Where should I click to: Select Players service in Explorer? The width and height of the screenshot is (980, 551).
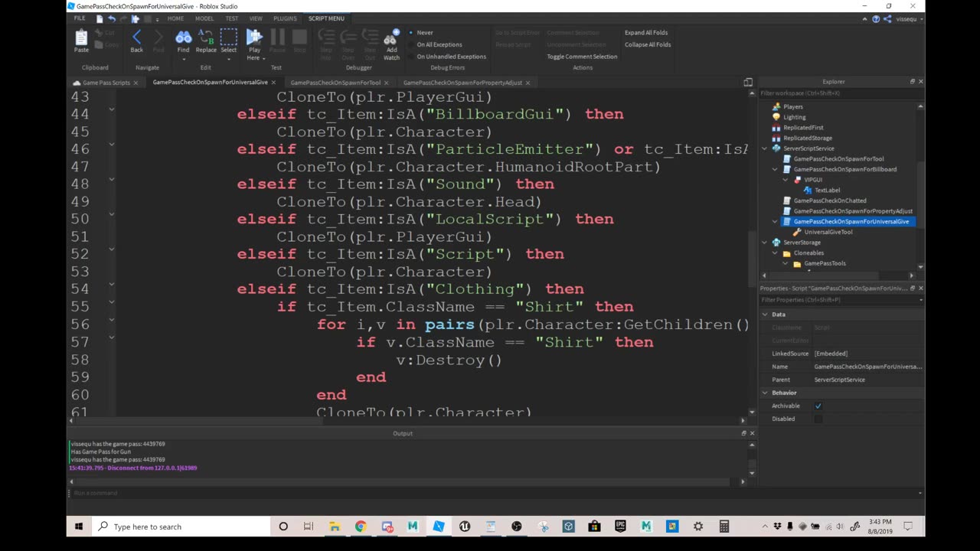coord(793,107)
